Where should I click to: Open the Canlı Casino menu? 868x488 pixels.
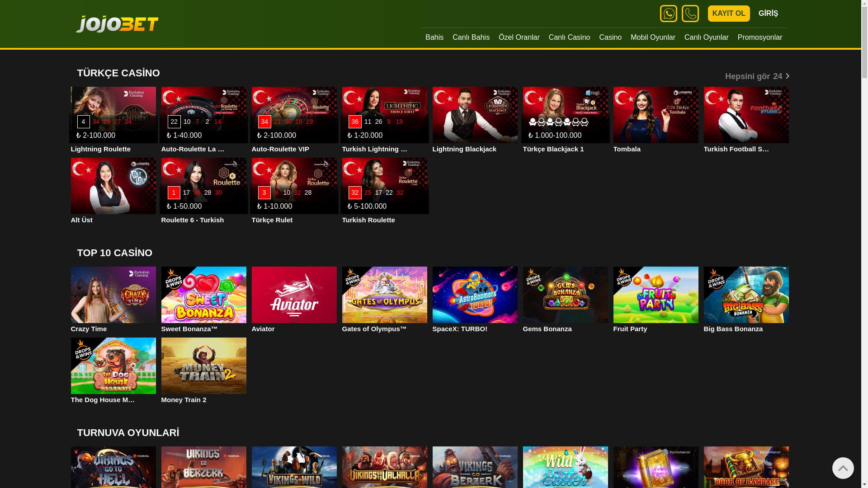[x=569, y=38]
